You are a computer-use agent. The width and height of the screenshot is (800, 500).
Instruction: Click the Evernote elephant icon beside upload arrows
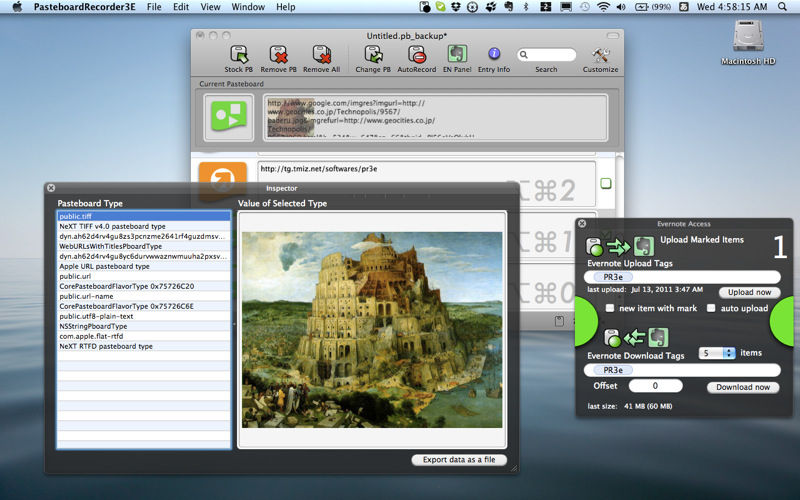click(x=644, y=246)
